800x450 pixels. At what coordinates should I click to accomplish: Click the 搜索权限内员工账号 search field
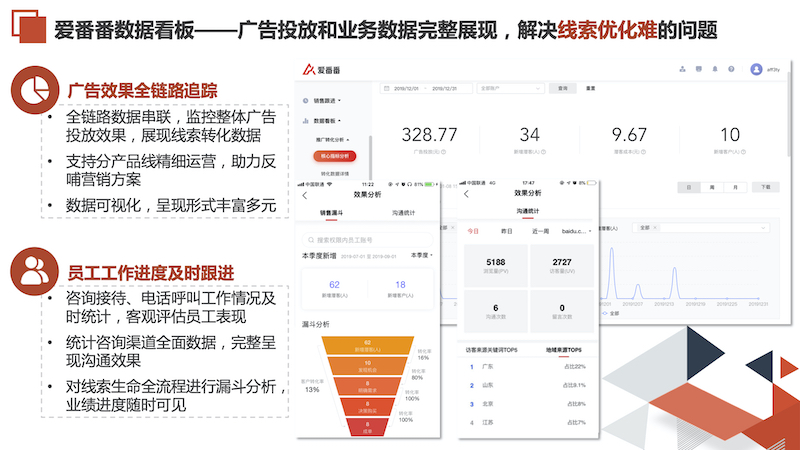pos(367,240)
